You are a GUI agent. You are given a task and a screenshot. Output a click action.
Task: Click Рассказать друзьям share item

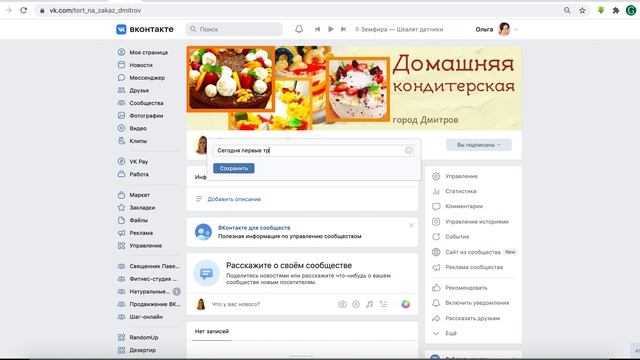(x=472, y=318)
